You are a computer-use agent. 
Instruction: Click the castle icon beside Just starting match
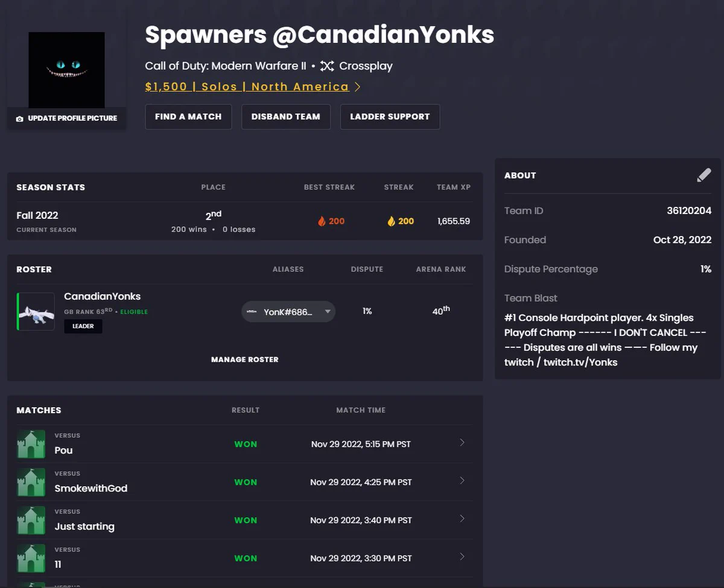tap(31, 520)
